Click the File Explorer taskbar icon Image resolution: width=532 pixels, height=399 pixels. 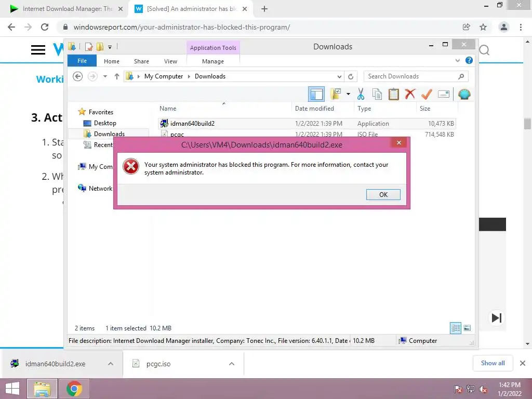pyautogui.click(x=42, y=389)
